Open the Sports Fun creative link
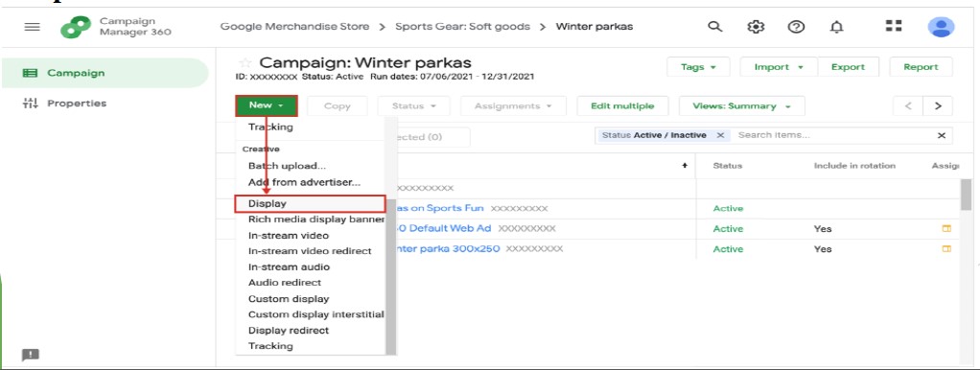The height and width of the screenshot is (370, 980). [441, 208]
